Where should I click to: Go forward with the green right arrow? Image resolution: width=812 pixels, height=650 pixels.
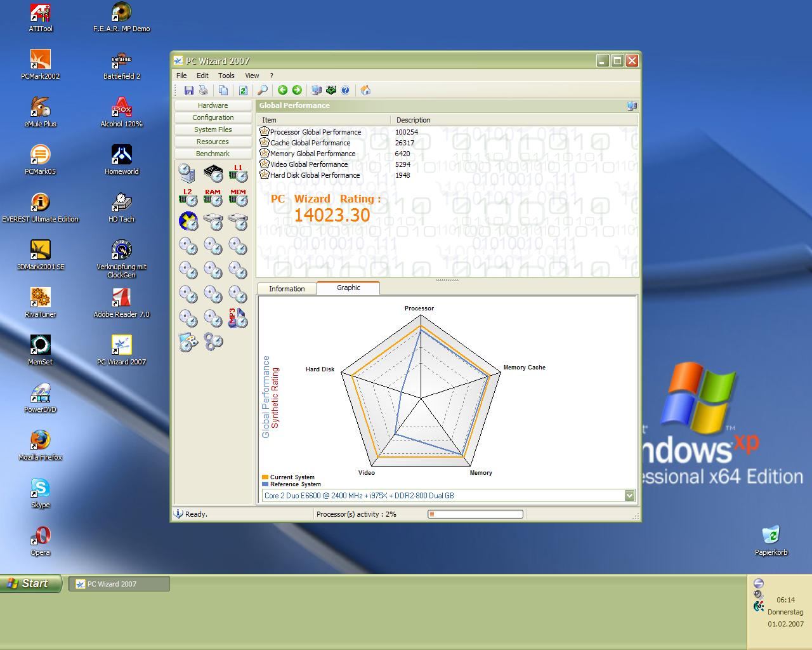click(x=297, y=90)
